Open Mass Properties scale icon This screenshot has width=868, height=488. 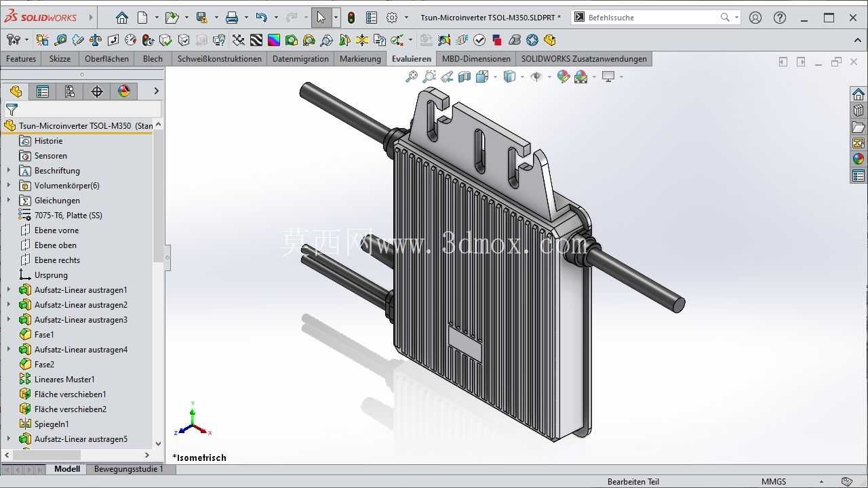pyautogui.click(x=96, y=40)
